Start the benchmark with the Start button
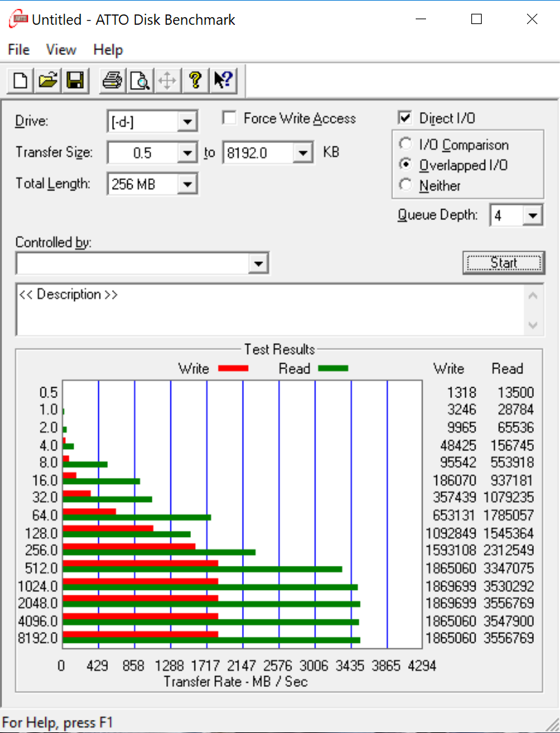The width and height of the screenshot is (560, 733). [504, 263]
